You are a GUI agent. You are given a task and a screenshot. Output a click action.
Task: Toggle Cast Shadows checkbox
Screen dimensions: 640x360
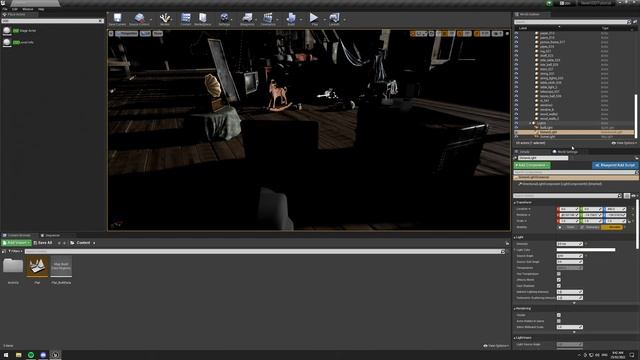(559, 286)
